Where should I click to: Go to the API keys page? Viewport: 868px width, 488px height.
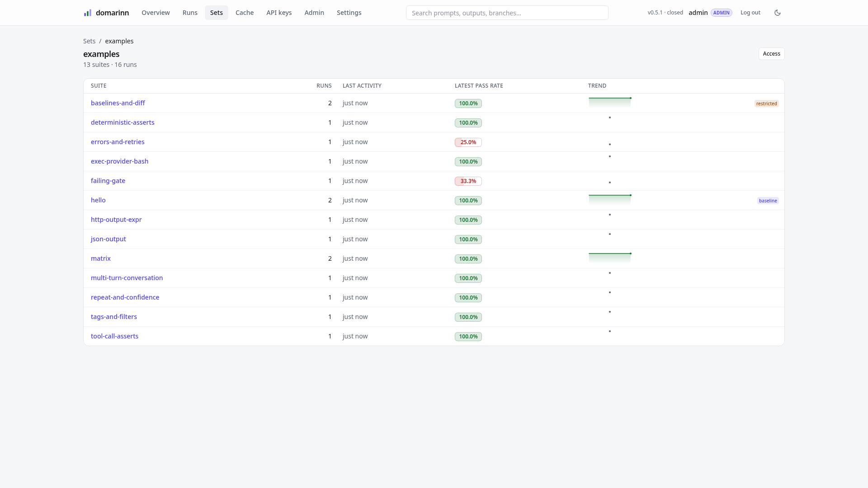coord(279,13)
